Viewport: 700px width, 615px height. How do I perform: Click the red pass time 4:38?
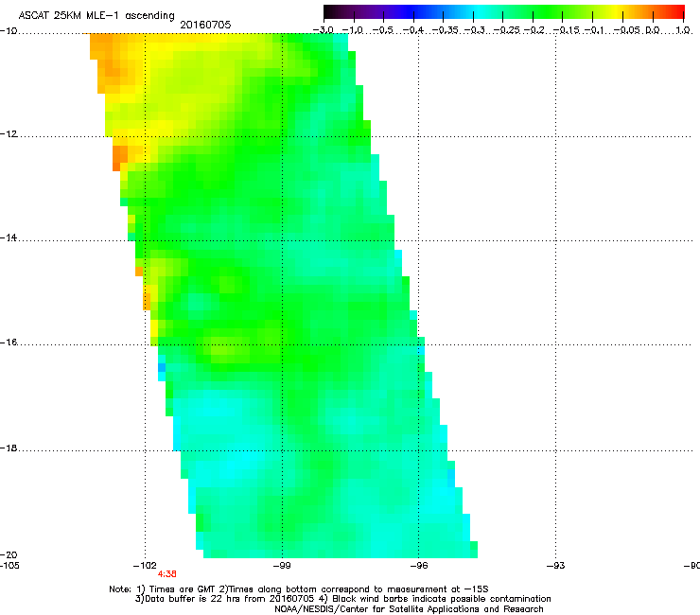[167, 574]
